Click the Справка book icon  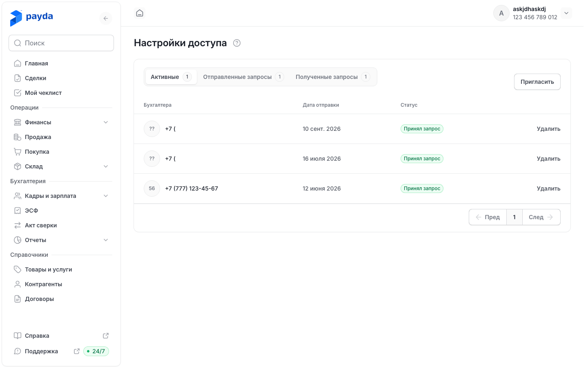pos(18,336)
